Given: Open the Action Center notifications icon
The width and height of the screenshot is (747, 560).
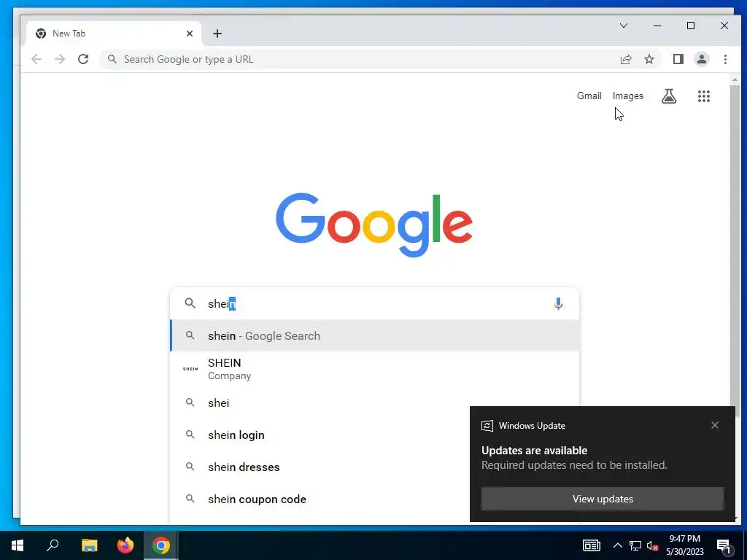Looking at the screenshot, I should pos(724,545).
